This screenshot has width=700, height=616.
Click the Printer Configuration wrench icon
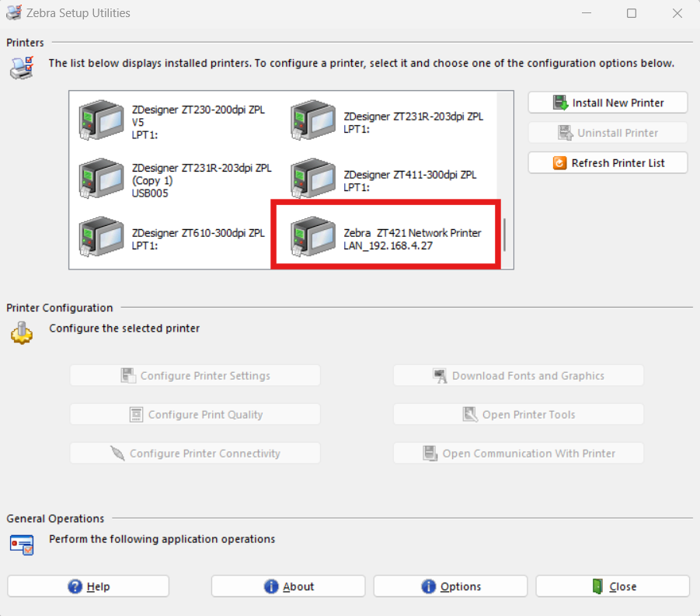(22, 334)
